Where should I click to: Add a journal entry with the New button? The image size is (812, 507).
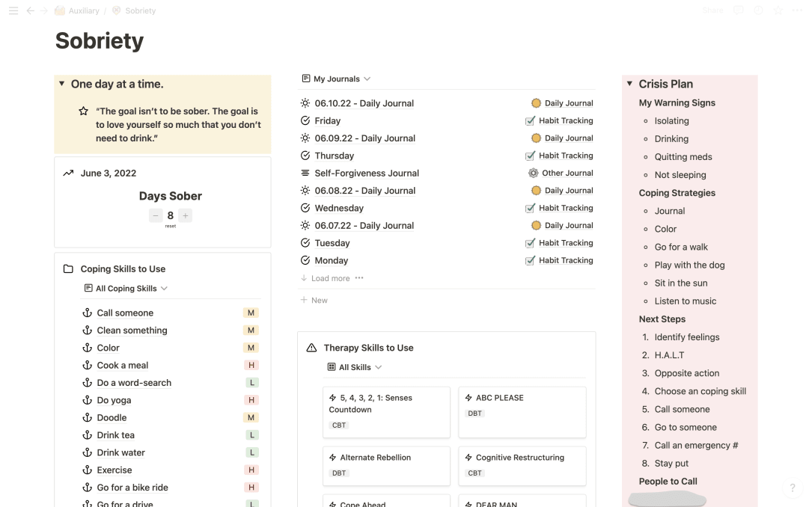pos(314,300)
